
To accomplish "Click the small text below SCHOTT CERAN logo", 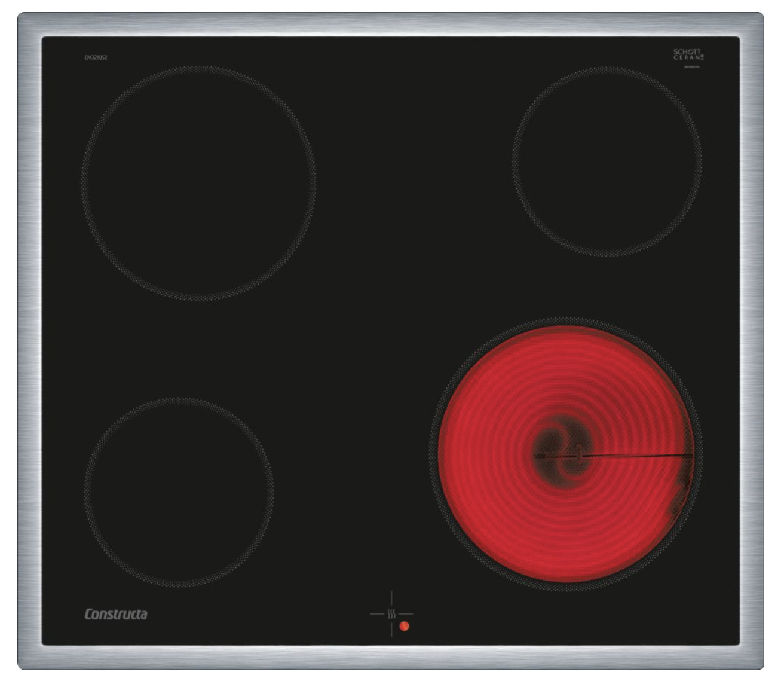I will click(691, 67).
